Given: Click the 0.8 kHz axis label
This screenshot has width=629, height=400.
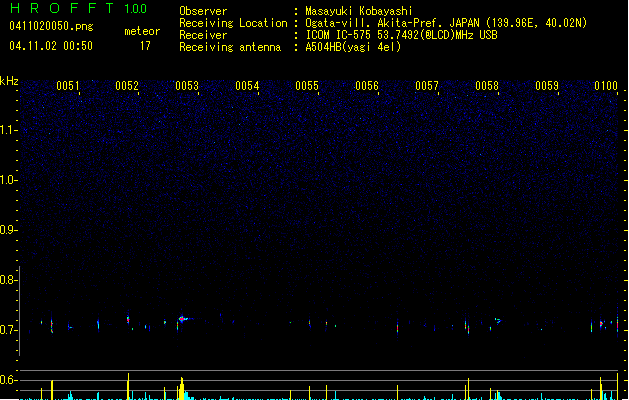Looking at the screenshot, I should (8, 280).
